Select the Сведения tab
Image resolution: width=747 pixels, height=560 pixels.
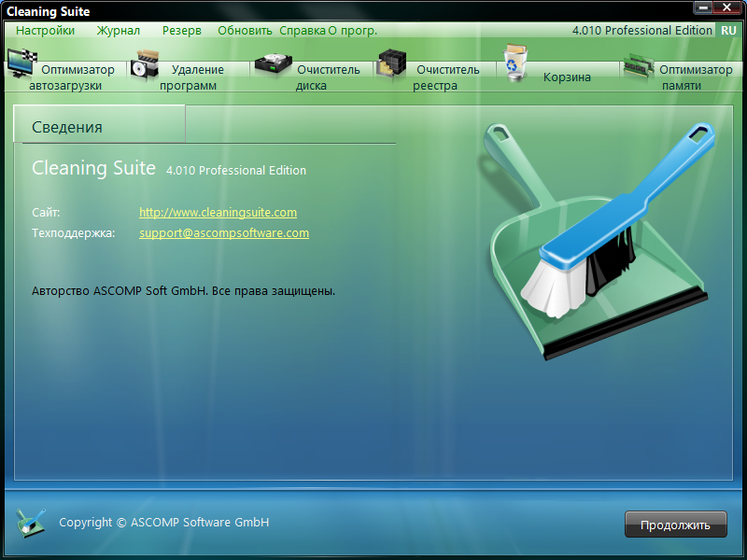(x=99, y=124)
